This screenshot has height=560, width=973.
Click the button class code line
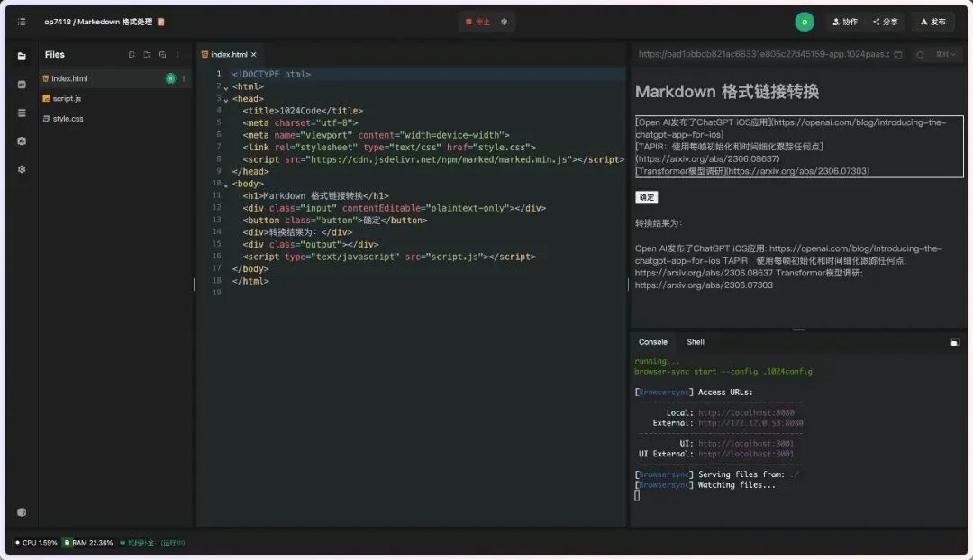[x=335, y=221]
